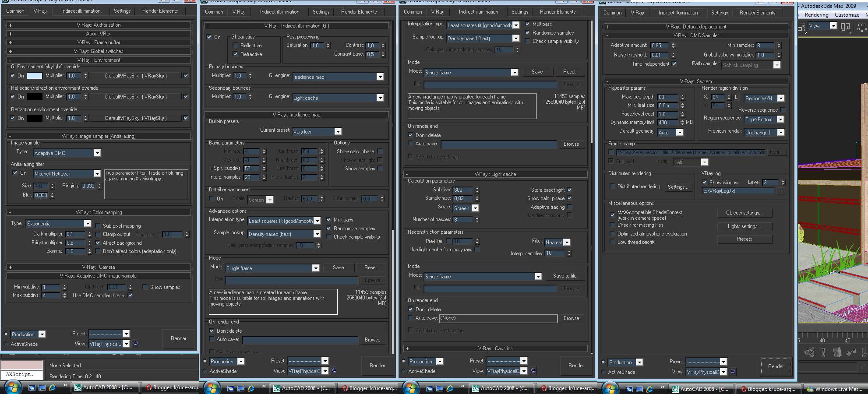Launch Internet Explorer icon below the Rendering Time status
The height and width of the screenshot is (394, 868).
pos(52,387)
